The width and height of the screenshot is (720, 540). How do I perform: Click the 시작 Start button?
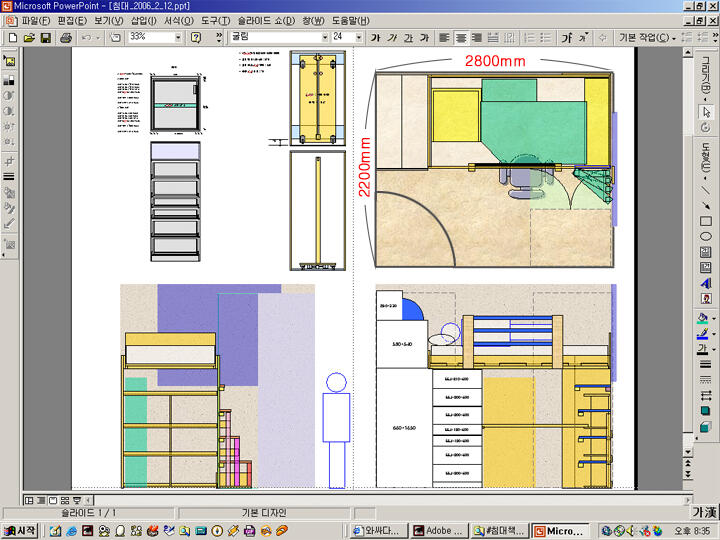click(20, 531)
